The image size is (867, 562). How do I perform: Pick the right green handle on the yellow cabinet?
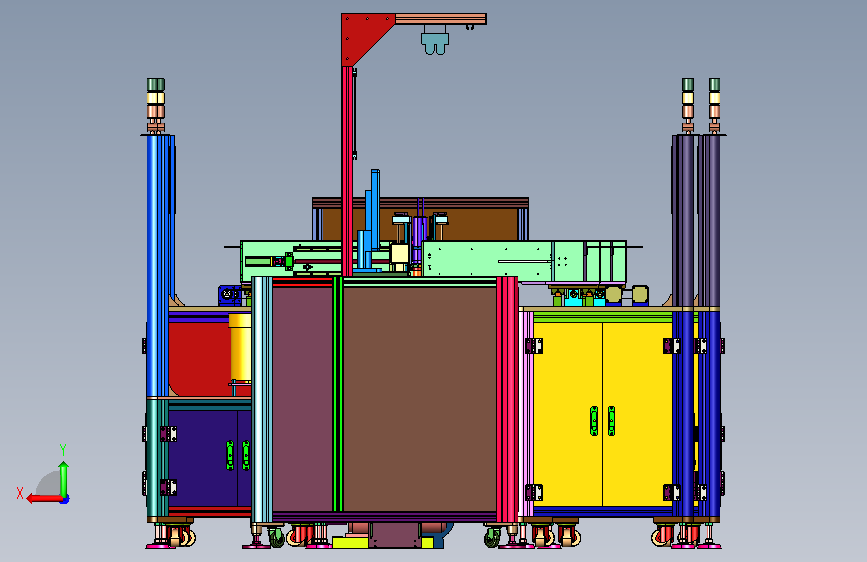[x=612, y=421]
